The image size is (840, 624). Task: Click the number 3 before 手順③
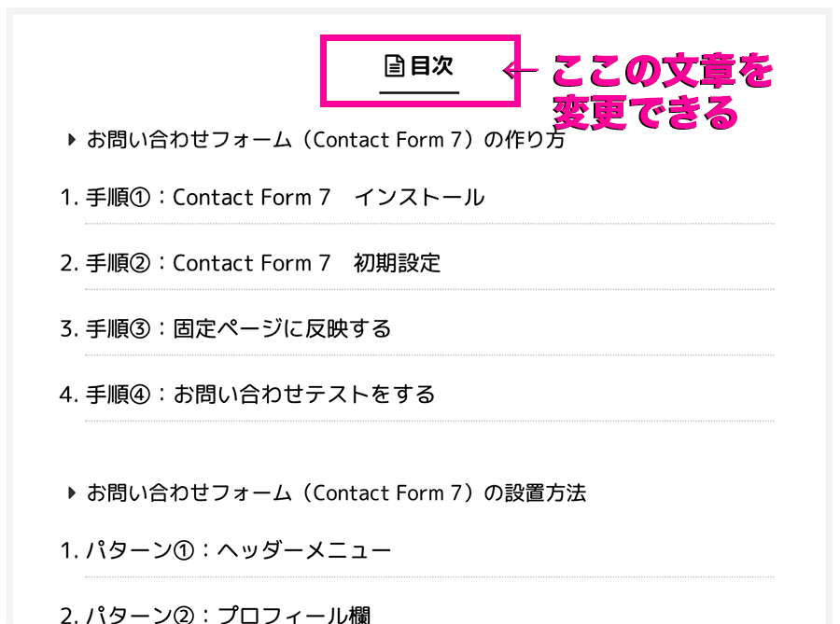66,329
